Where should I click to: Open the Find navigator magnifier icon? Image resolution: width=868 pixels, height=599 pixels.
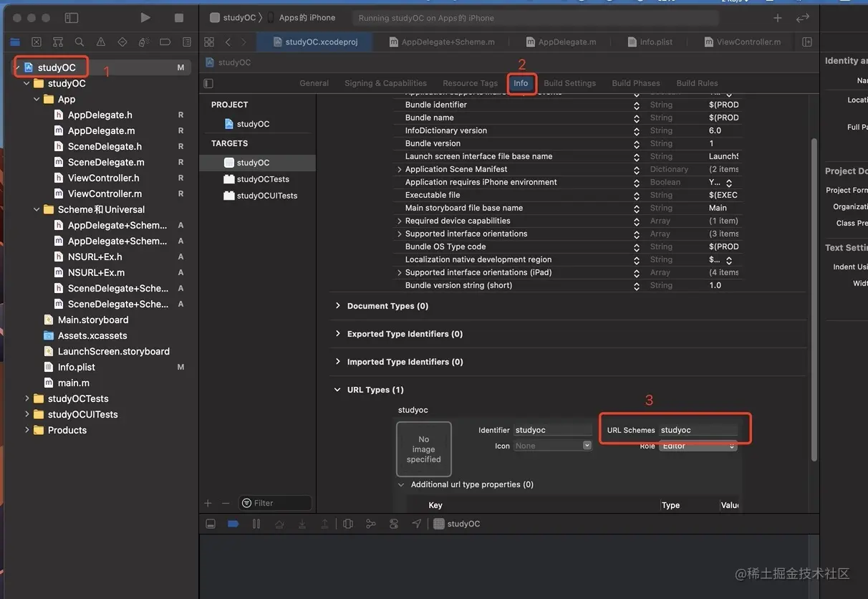[79, 42]
